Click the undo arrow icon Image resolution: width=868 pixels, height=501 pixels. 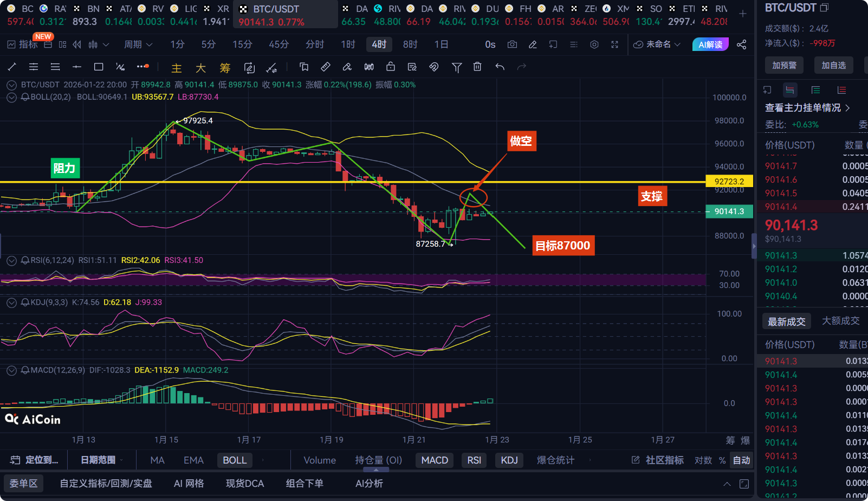click(x=500, y=67)
